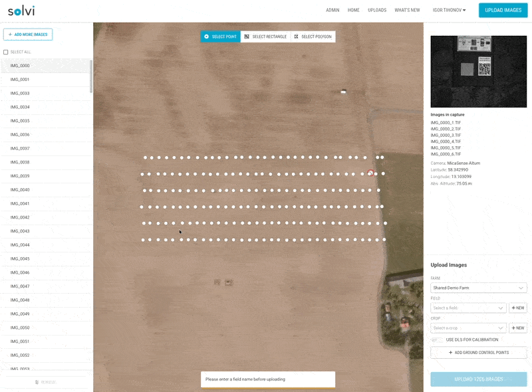Select IMG_0048 in the image list
Viewport: 532px width, 392px height.
(46, 300)
